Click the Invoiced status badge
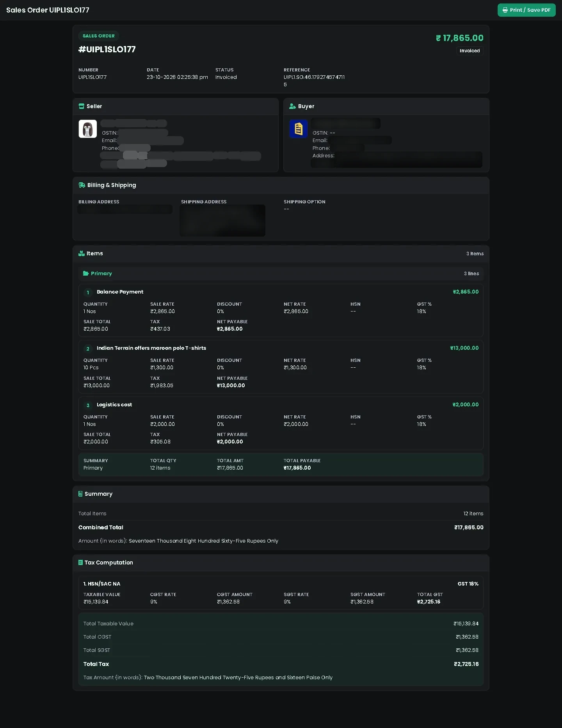Viewport: 562px width, 728px height. click(470, 51)
